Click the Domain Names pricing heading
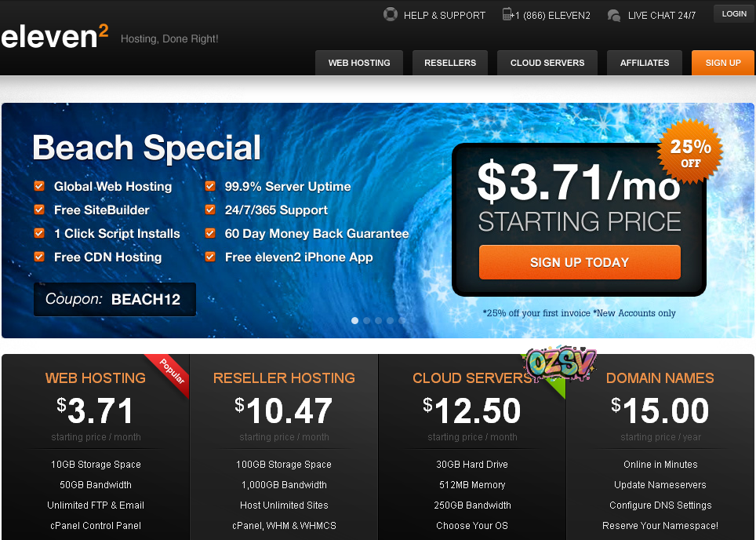756x540 pixels. 660,378
